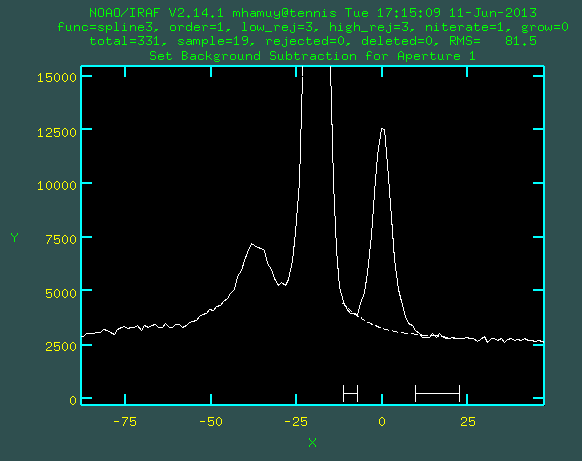Click the 2500 Y-axis tick label
The image size is (582, 461).
(x=61, y=347)
